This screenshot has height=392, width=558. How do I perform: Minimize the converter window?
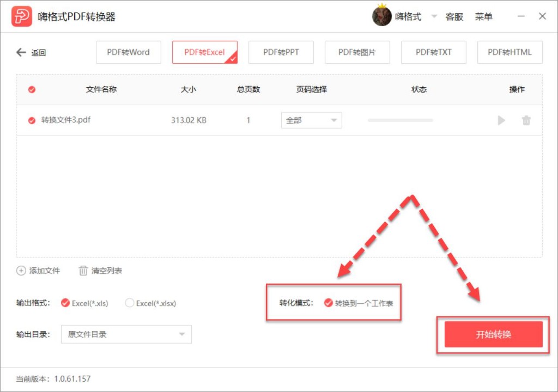[521, 16]
